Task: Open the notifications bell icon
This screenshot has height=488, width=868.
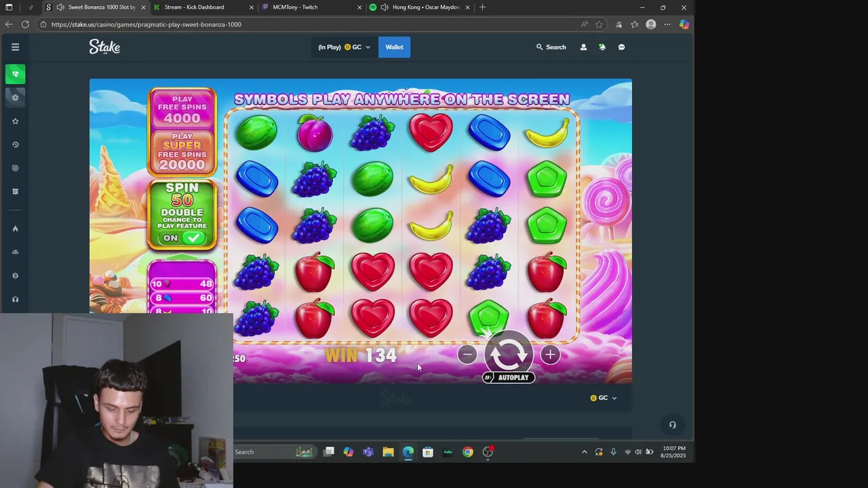Action: click(x=602, y=47)
